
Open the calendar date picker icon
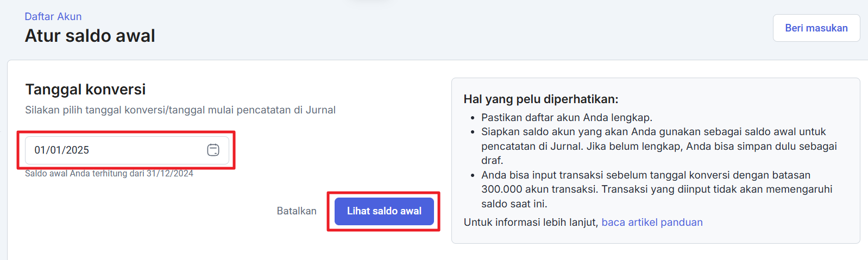(x=213, y=150)
